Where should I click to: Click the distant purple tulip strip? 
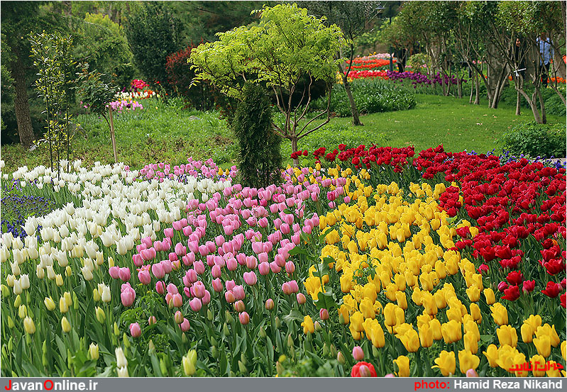422,78
